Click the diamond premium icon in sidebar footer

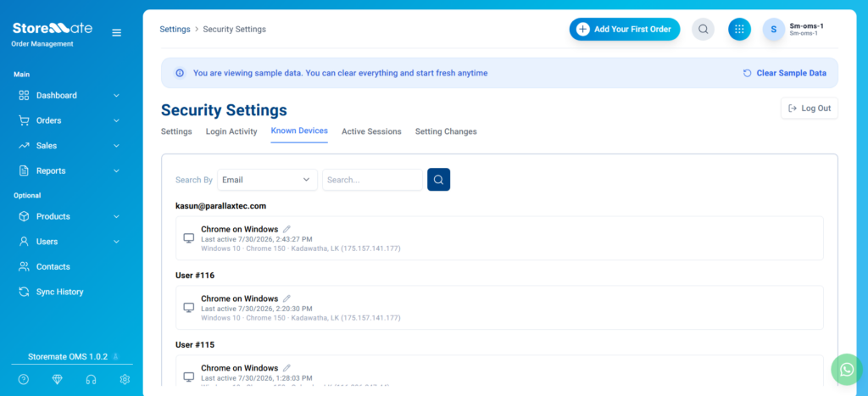pos(58,379)
